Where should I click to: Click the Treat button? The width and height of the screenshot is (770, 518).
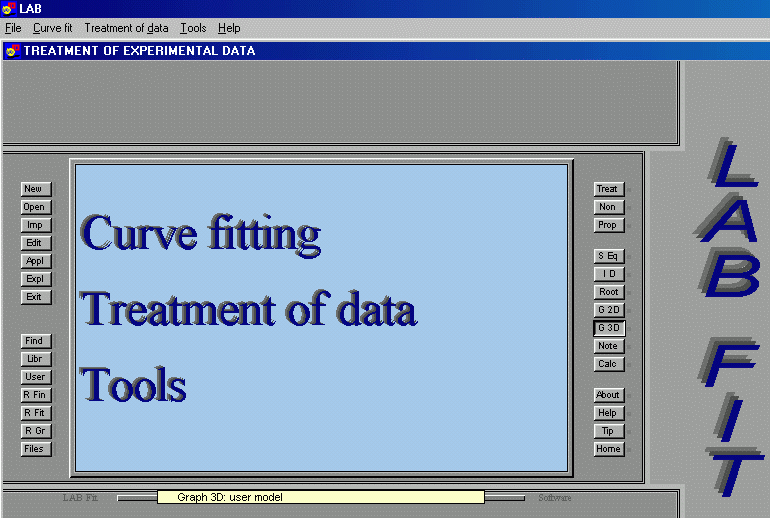click(x=609, y=189)
